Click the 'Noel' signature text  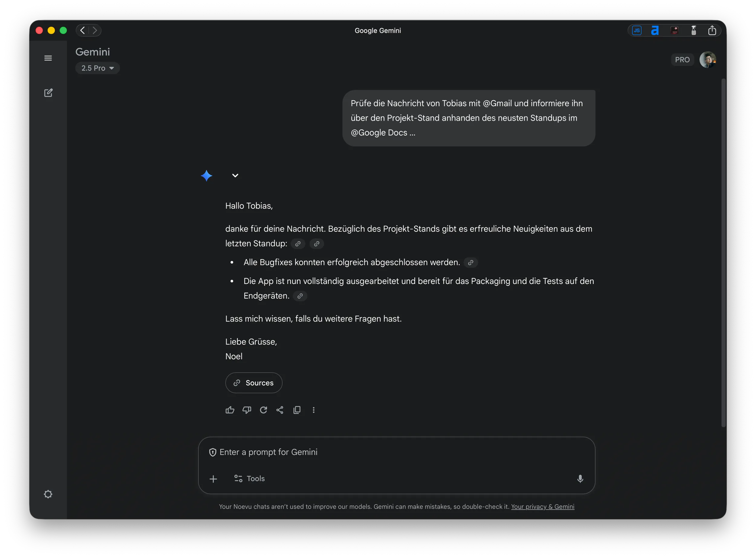click(x=234, y=357)
